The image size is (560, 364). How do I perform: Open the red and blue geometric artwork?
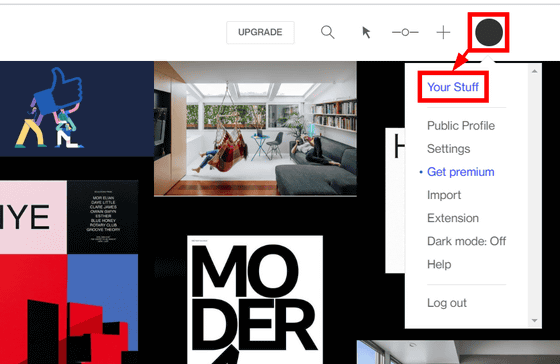[x=69, y=309]
